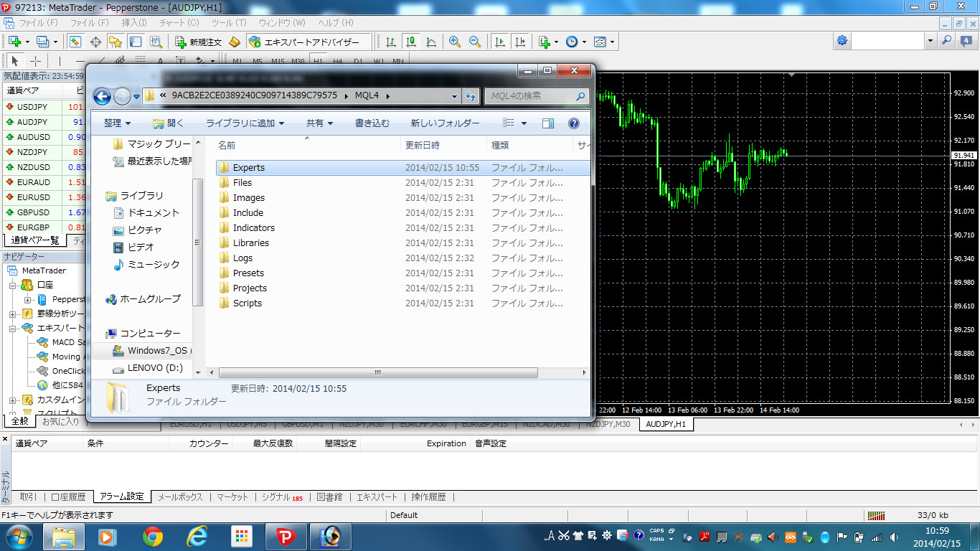Screen dimensions: 980x551
Task: Select the Indicators folder
Action: click(x=402, y=227)
